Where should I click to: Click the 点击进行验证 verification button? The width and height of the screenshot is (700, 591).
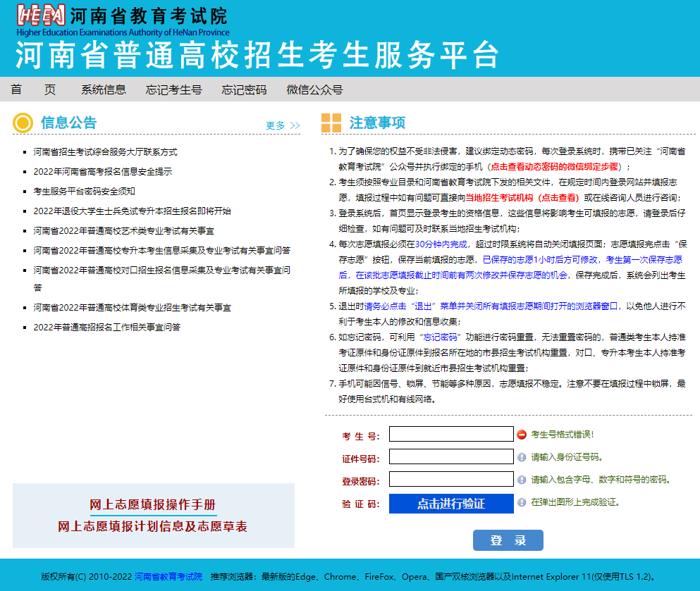(x=451, y=504)
